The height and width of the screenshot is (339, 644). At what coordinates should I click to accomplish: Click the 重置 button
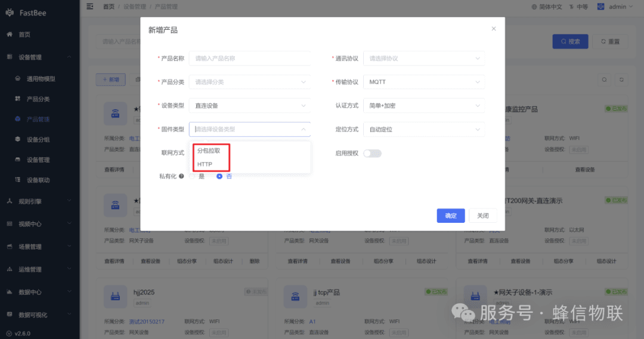click(610, 42)
